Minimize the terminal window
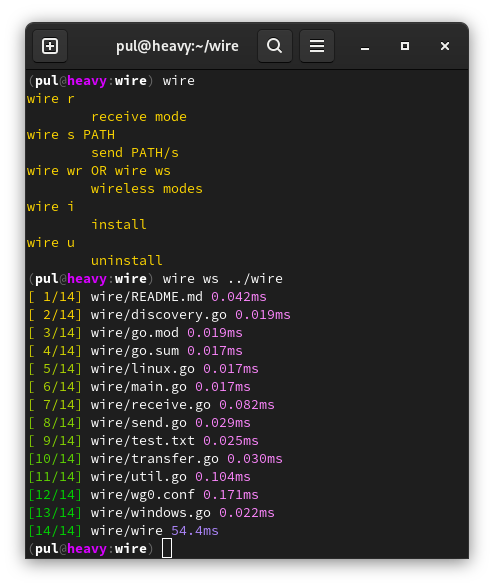The image size is (494, 587). pos(365,46)
